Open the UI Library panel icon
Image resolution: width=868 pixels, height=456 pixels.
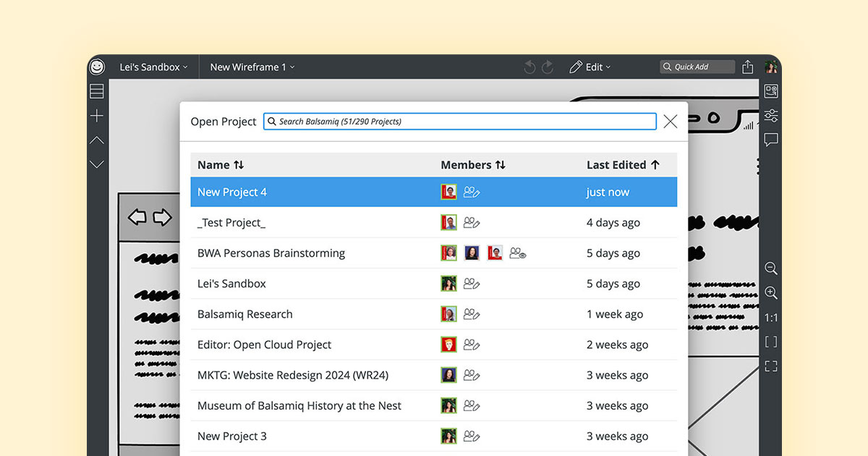tap(770, 90)
